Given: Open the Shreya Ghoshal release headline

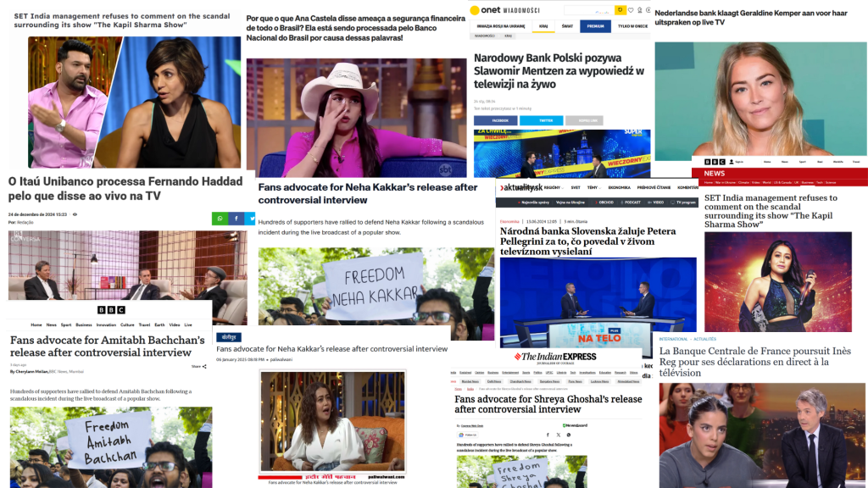Looking at the screenshot, I should [548, 404].
